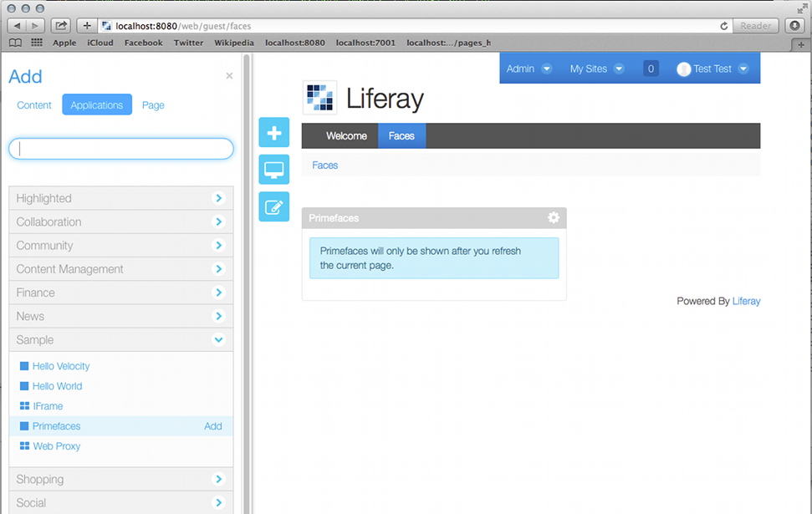Click the blue plus Add icon
812x514 pixels.
pos(273,133)
